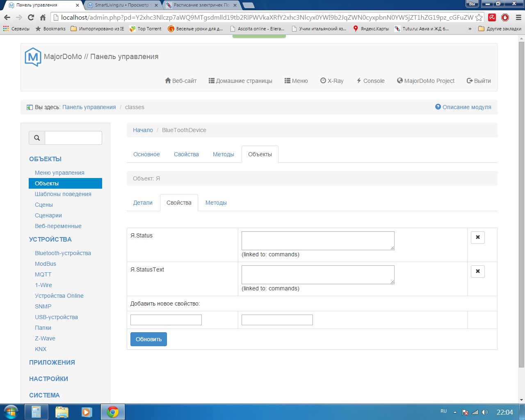Open the Веб-сайт home link
The image size is (525, 420).
click(181, 81)
